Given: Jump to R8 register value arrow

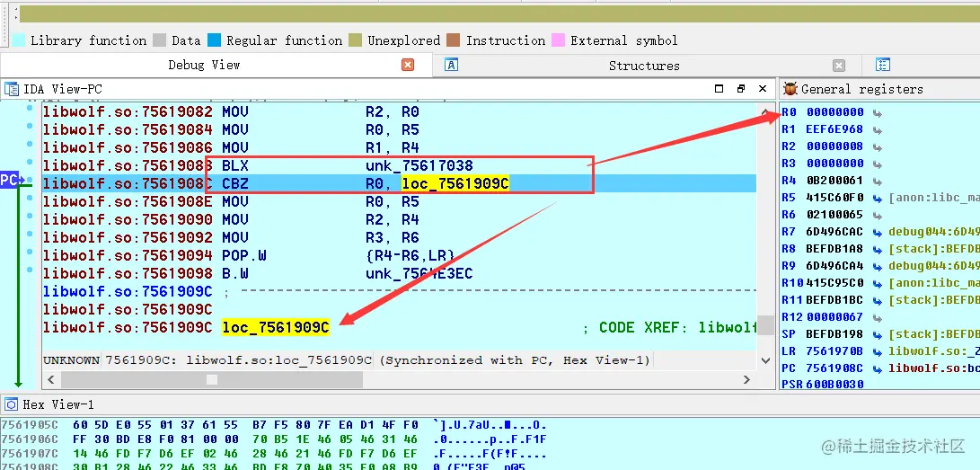Looking at the screenshot, I should coord(878,249).
